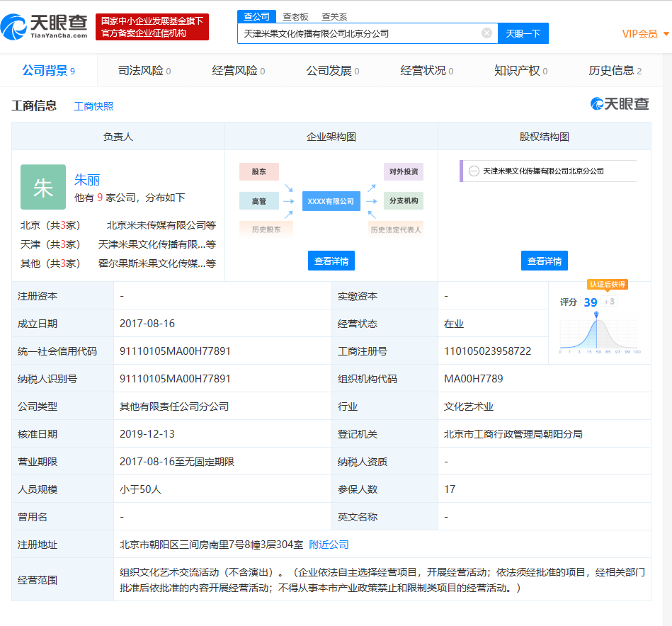Click the green 朱 avatar icon
The height and width of the screenshot is (626, 672).
[43, 187]
